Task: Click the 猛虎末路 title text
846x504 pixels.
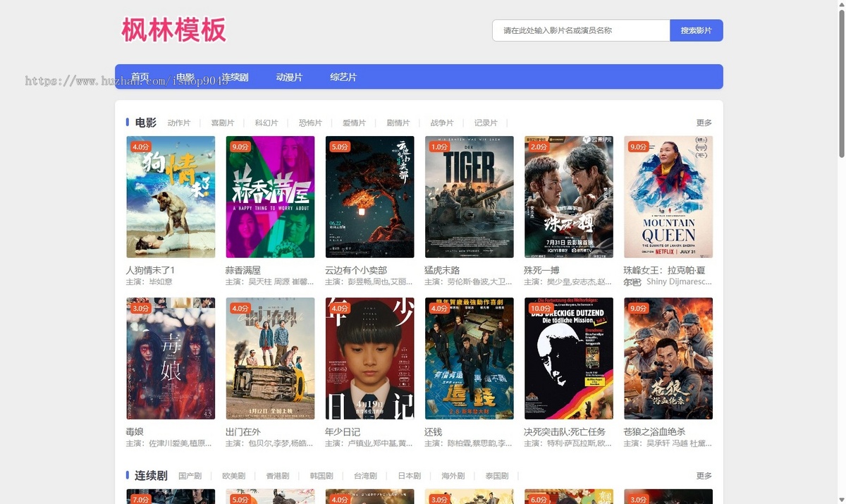Action: (x=442, y=270)
